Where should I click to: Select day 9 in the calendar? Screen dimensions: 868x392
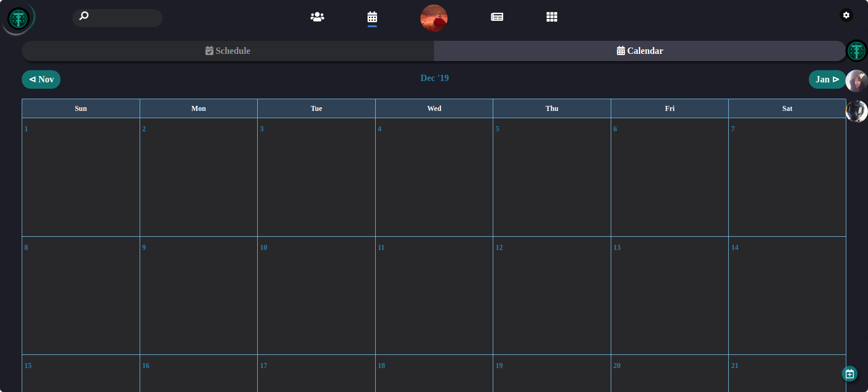[x=198, y=296]
